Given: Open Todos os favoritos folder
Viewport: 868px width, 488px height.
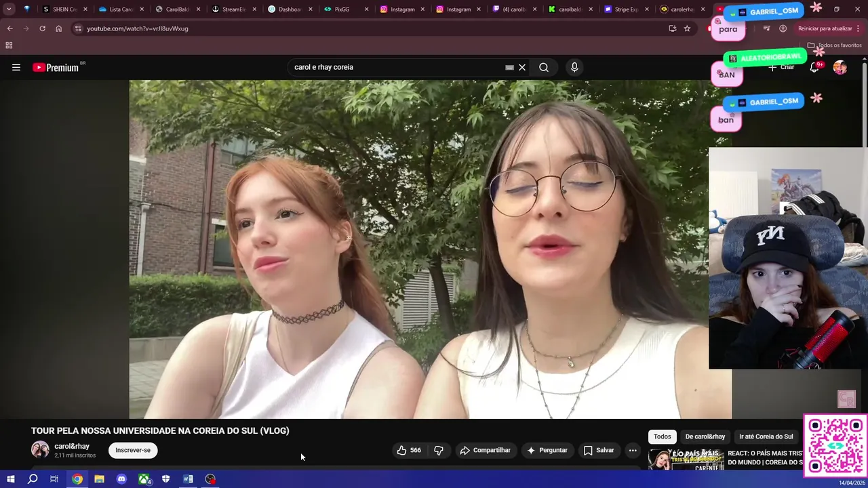Looking at the screenshot, I should [834, 45].
